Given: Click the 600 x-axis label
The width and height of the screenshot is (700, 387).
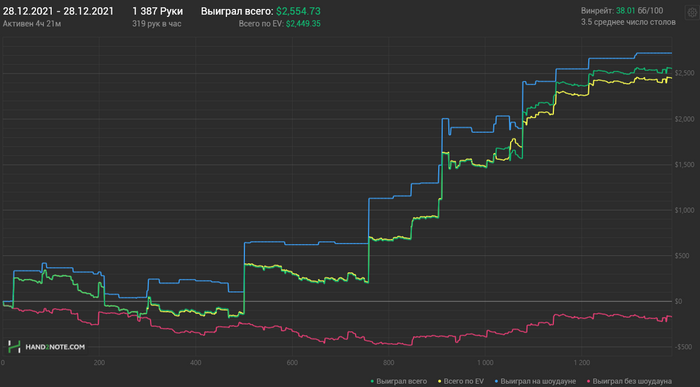Looking at the screenshot, I should [292, 363].
